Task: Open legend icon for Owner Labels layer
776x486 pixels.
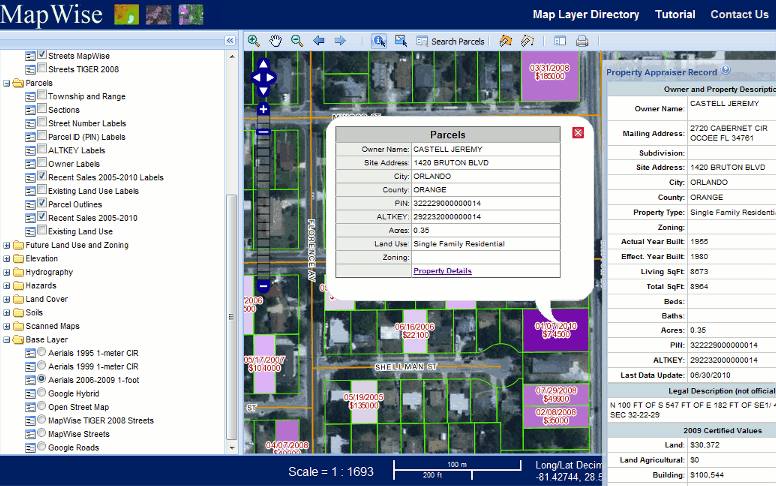Action: click(30, 164)
